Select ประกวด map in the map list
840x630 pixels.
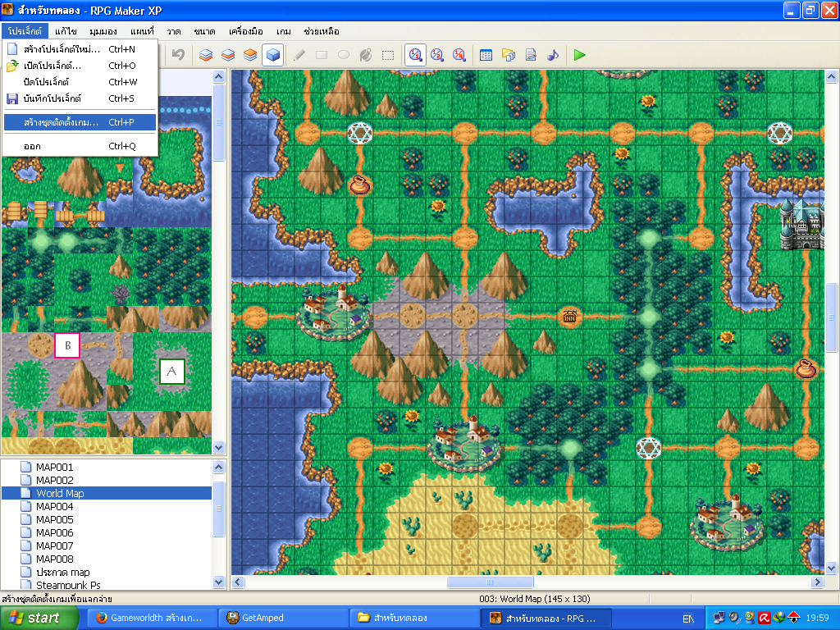click(62, 572)
